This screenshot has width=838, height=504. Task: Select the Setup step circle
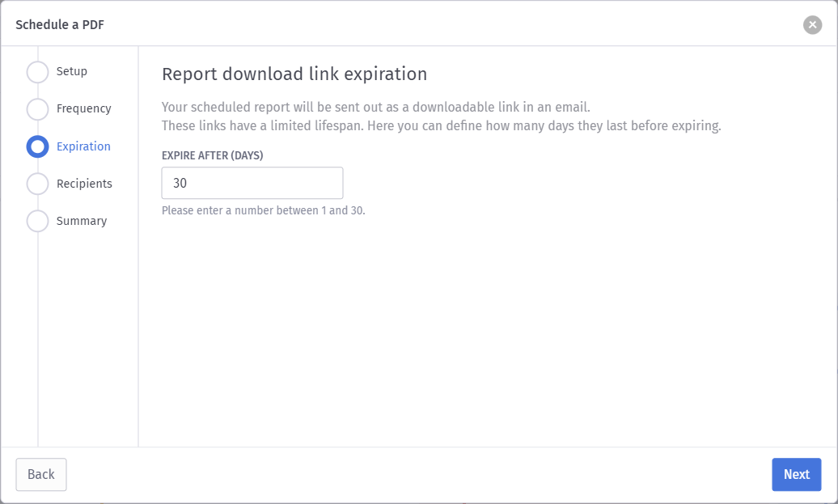click(x=37, y=72)
